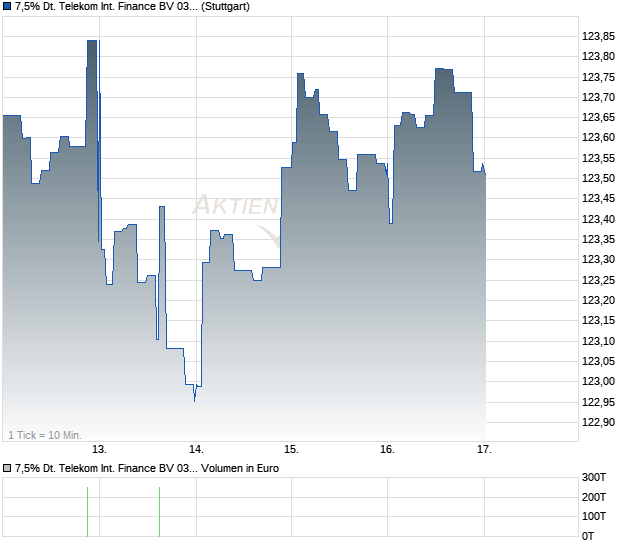Click the AKTIEN watermark logo in chart

[236, 219]
